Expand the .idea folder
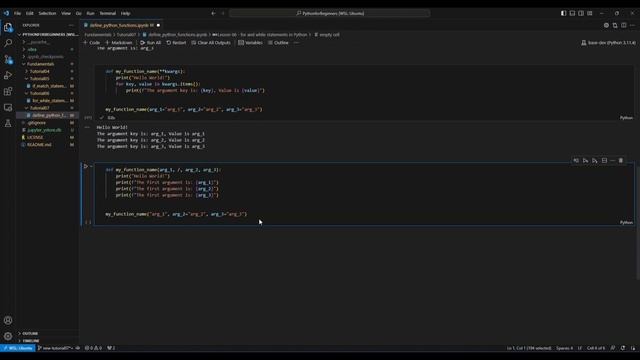640x360 pixels. (32, 49)
